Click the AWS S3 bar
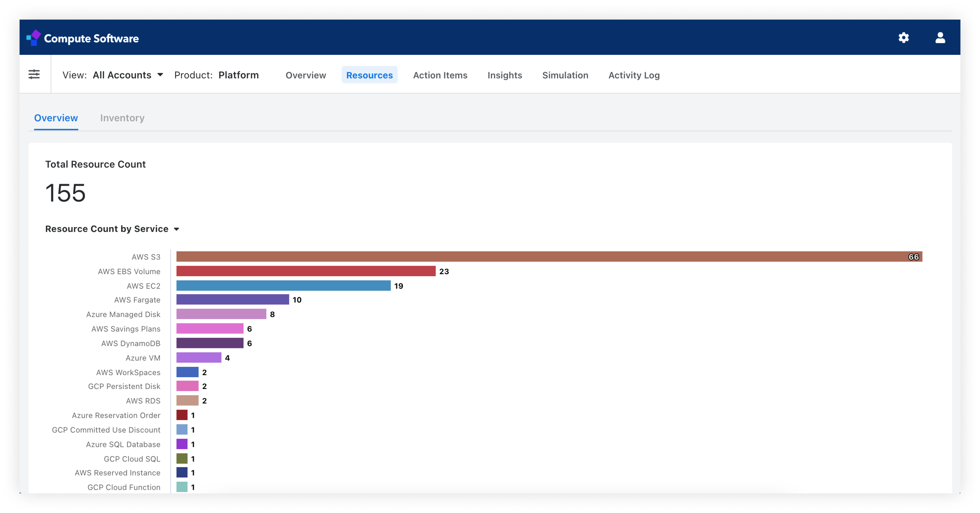The width and height of the screenshot is (980, 513). [x=549, y=256]
